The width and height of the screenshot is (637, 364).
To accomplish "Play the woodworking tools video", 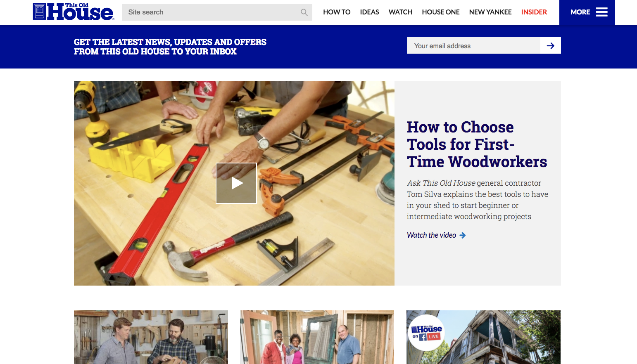I will [x=236, y=183].
